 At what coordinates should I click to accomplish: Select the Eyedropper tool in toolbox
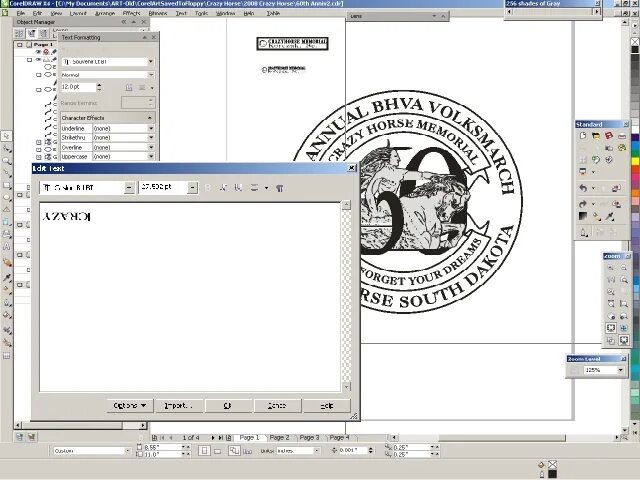[x=7, y=278]
